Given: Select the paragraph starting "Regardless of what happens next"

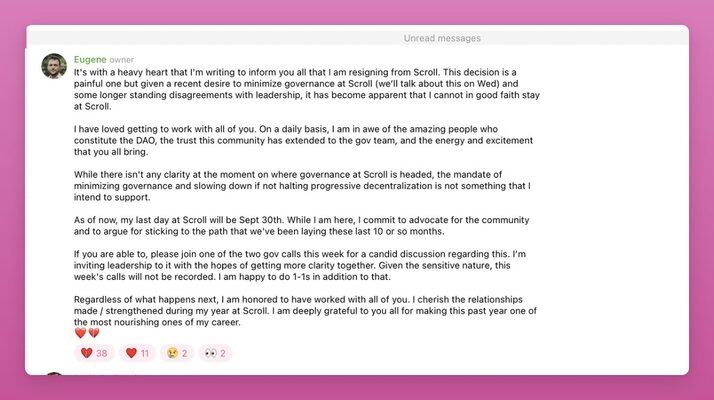Looking at the screenshot, I should [x=305, y=311].
